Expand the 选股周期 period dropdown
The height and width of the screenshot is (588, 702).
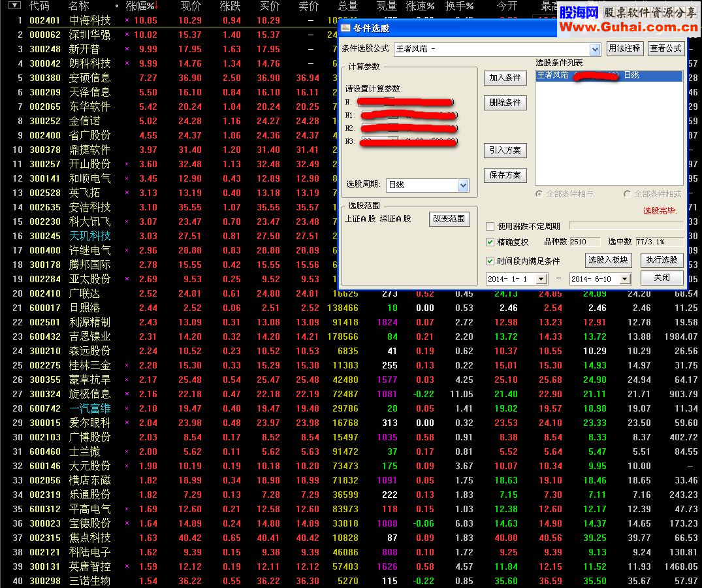pos(463,185)
